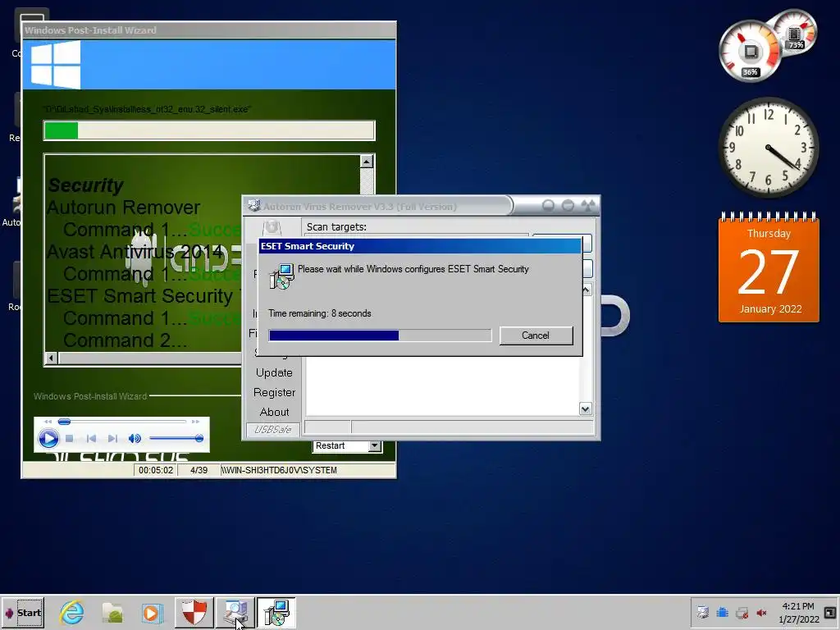Click the analog clock gadget
Image resolution: width=840 pixels, height=630 pixels.
pyautogui.click(x=768, y=148)
